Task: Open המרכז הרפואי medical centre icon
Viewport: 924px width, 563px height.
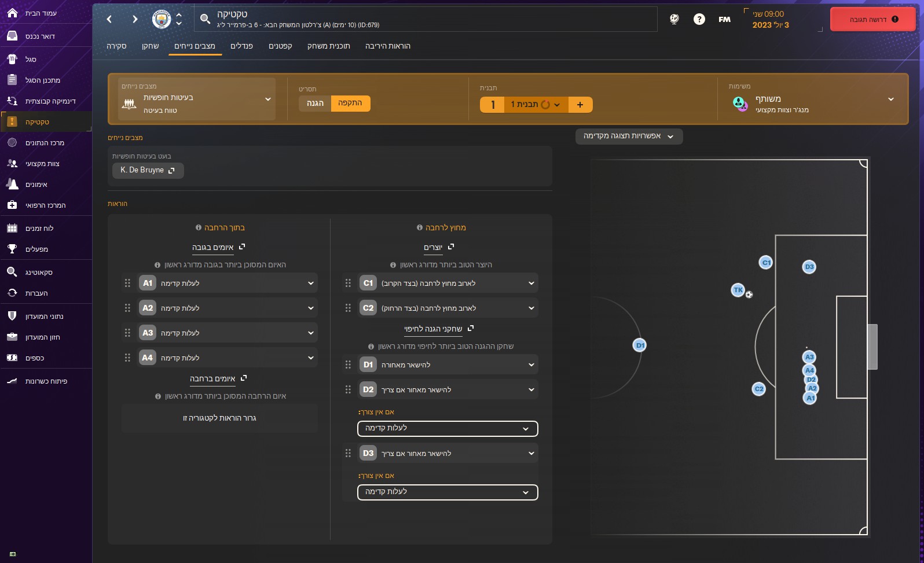Action: (x=12, y=205)
